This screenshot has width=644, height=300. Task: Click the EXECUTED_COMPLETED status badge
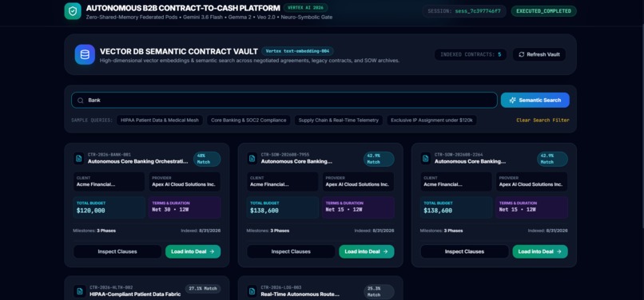544,11
